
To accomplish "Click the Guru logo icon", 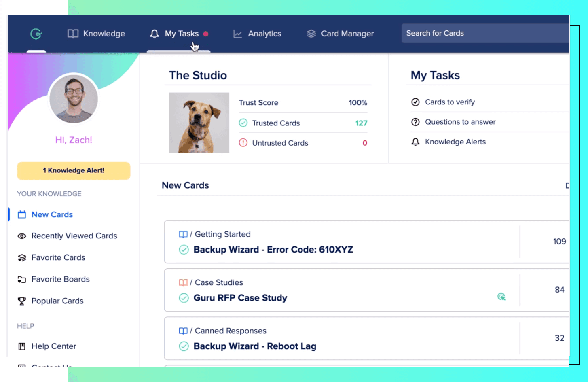I will coord(36,34).
